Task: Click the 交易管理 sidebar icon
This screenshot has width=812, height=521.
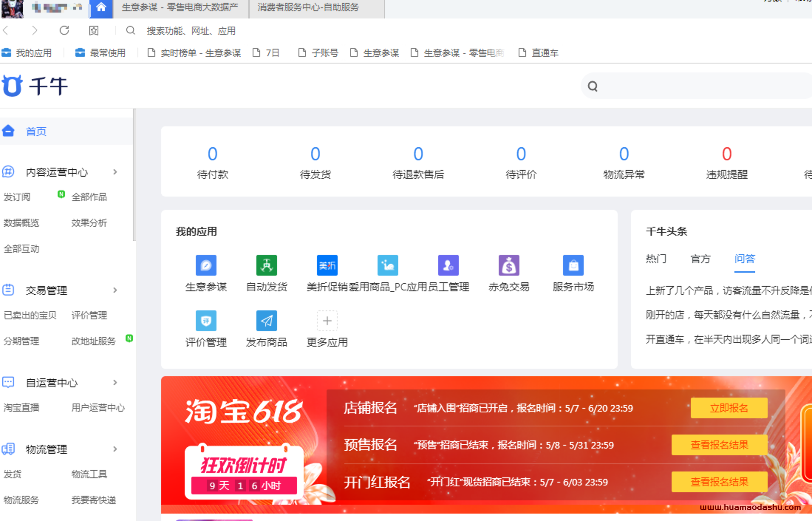Action: 8,290
